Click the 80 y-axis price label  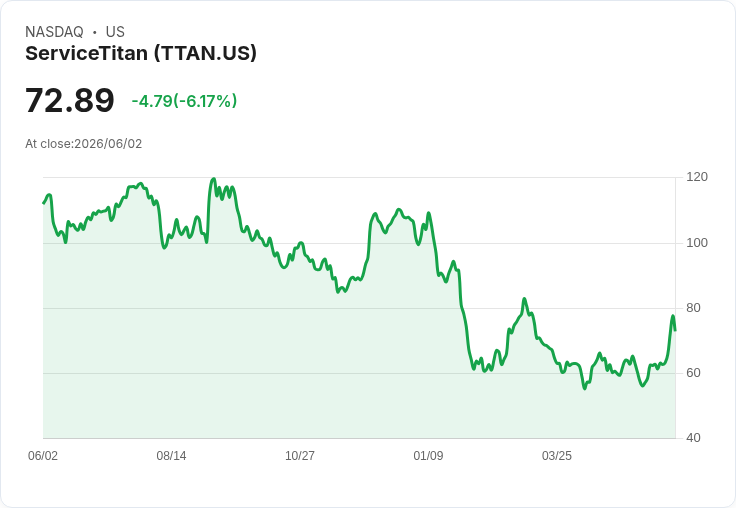coord(693,308)
